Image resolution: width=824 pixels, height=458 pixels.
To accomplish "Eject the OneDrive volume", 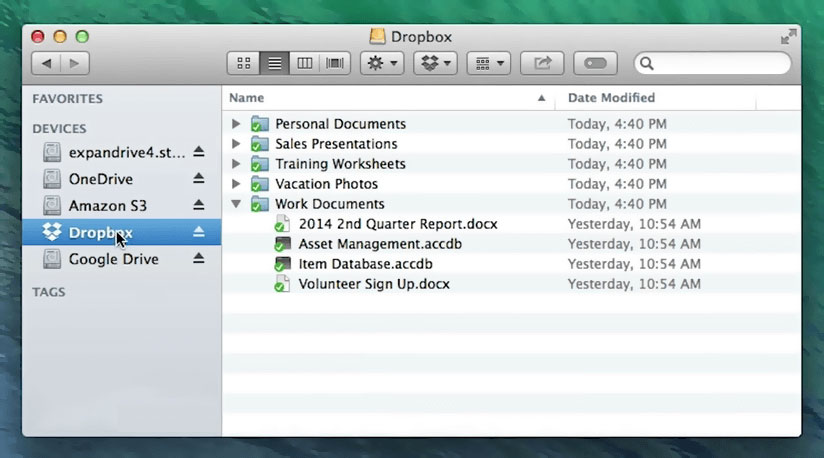I will tap(198, 178).
